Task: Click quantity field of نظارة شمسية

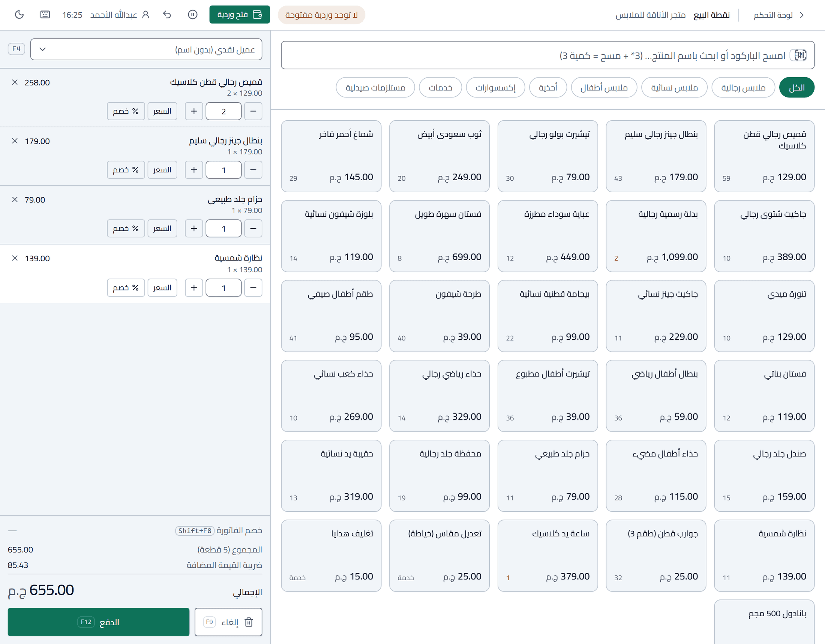Action: tap(223, 288)
